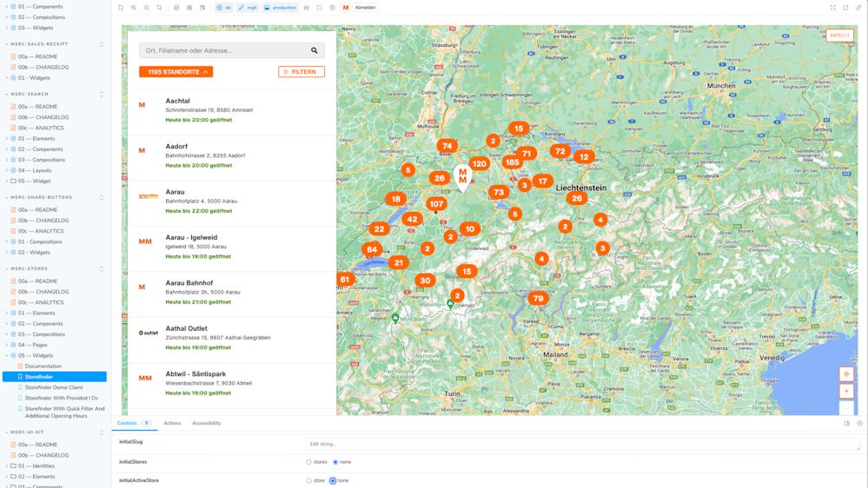Close the addon panel icon
The height and width of the screenshot is (488, 868).
click(859, 423)
